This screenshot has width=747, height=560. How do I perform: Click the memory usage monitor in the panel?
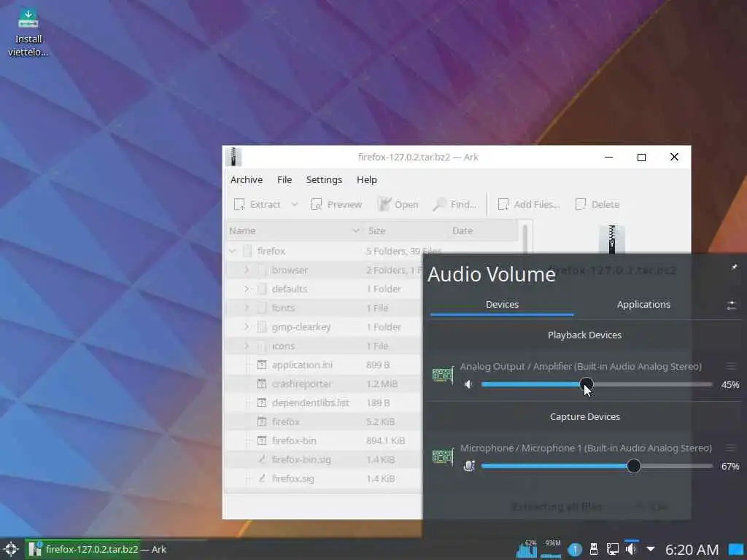tap(551, 549)
